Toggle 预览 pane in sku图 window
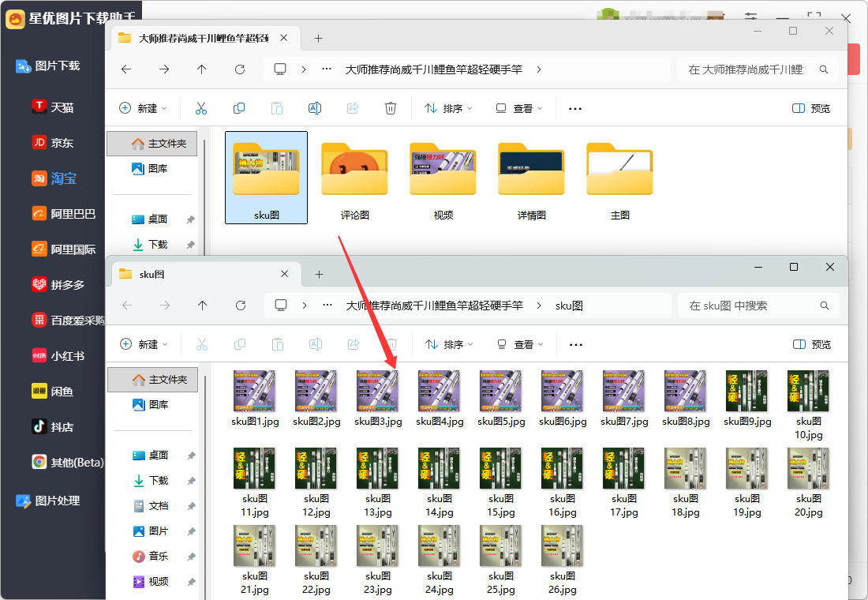 click(x=811, y=344)
